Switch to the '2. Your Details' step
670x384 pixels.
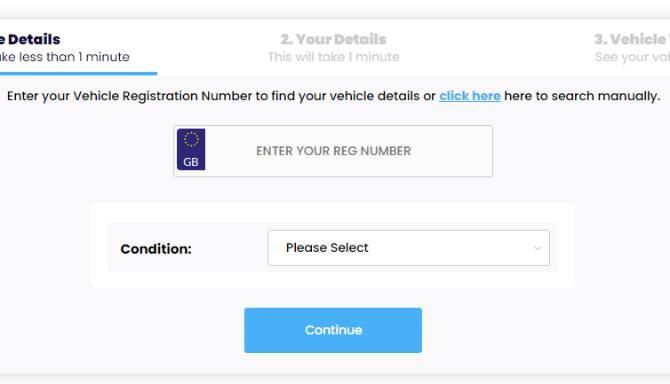[333, 39]
